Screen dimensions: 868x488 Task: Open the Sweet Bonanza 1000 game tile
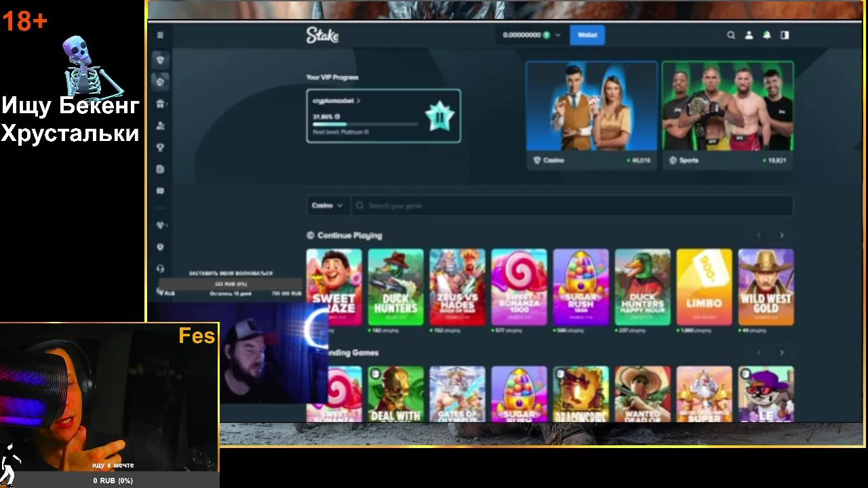click(x=519, y=287)
